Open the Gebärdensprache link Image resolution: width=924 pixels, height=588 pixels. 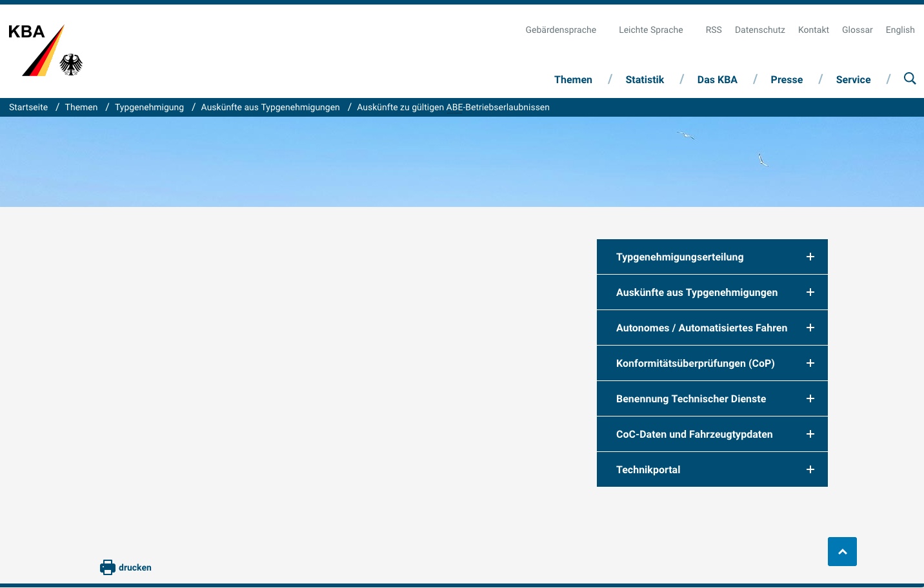pyautogui.click(x=561, y=30)
